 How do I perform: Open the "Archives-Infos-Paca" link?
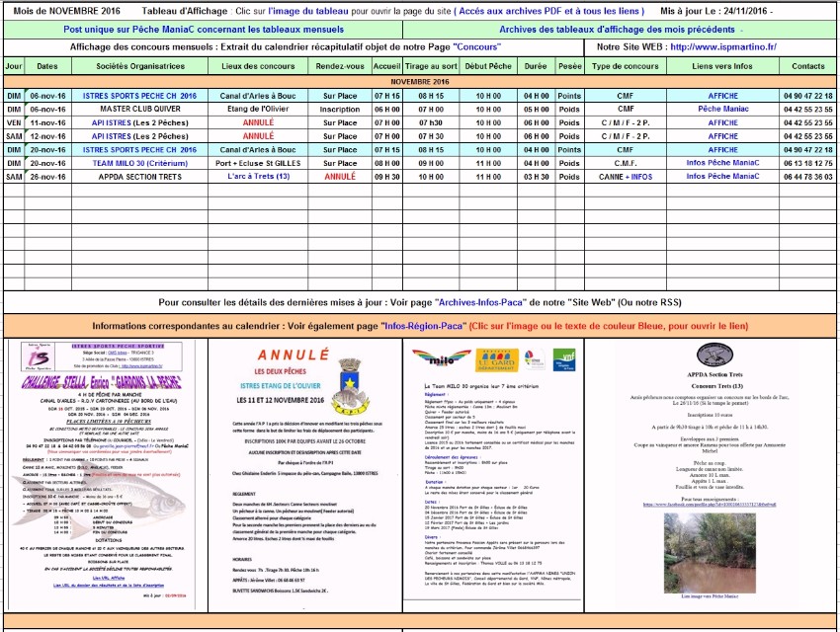(x=480, y=302)
